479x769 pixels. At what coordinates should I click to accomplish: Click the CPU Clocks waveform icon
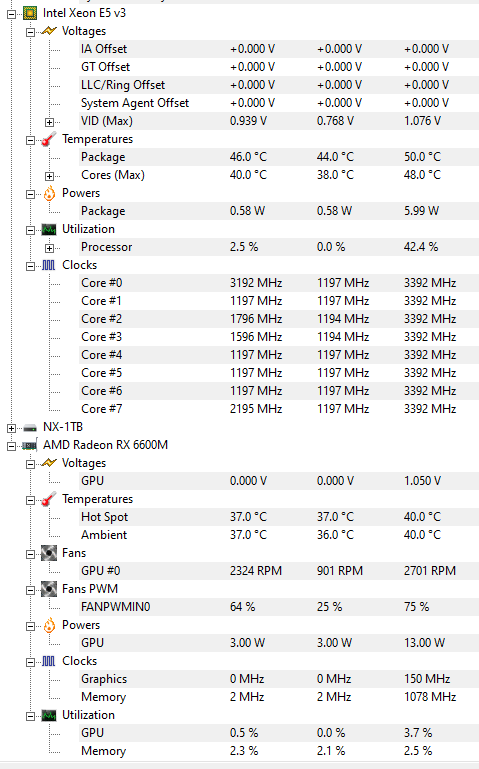tap(49, 265)
